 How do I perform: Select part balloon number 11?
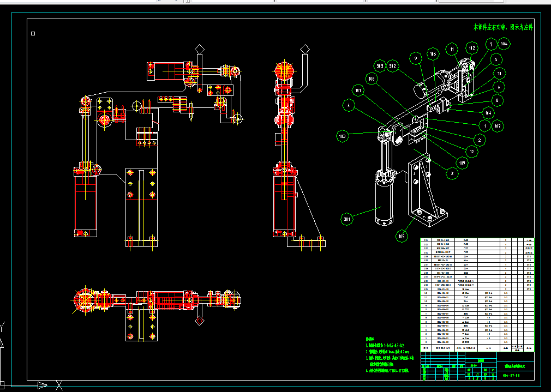[452, 50]
